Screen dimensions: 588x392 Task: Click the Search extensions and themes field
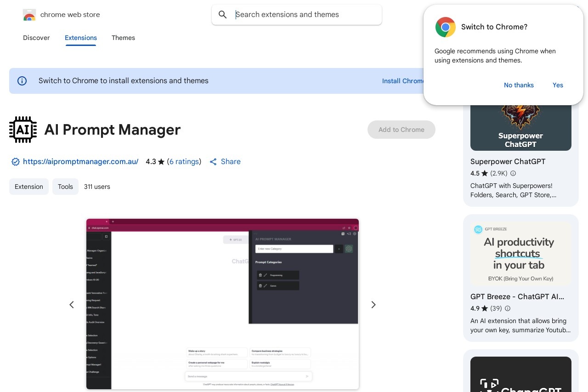coord(297,15)
